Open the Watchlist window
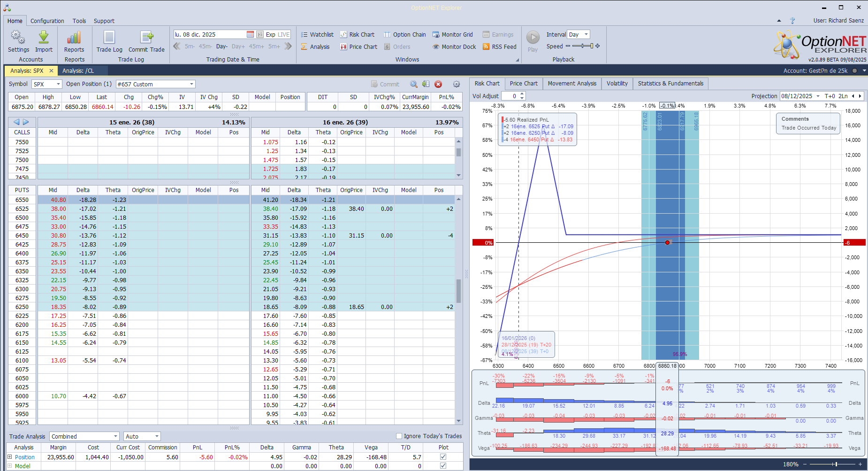Screen dimensions: 868x471 point(317,34)
